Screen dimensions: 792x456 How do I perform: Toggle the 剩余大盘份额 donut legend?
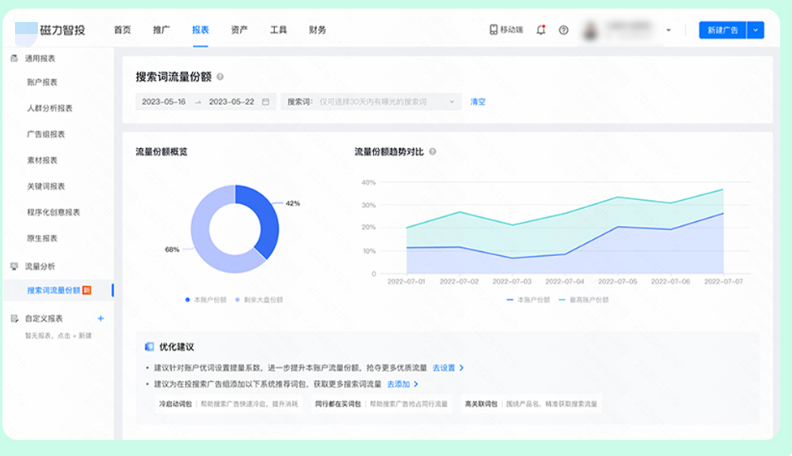click(x=259, y=299)
